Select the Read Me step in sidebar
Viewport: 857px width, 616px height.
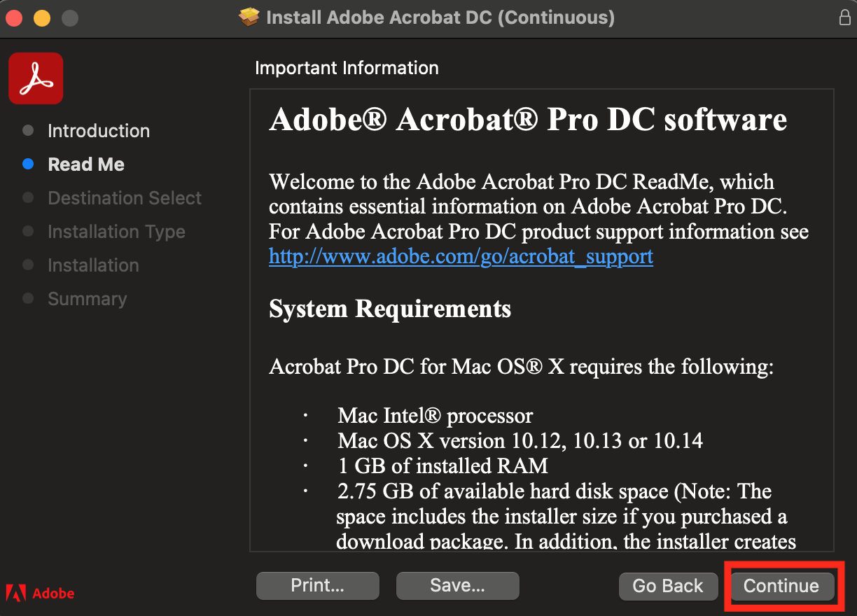pos(86,164)
